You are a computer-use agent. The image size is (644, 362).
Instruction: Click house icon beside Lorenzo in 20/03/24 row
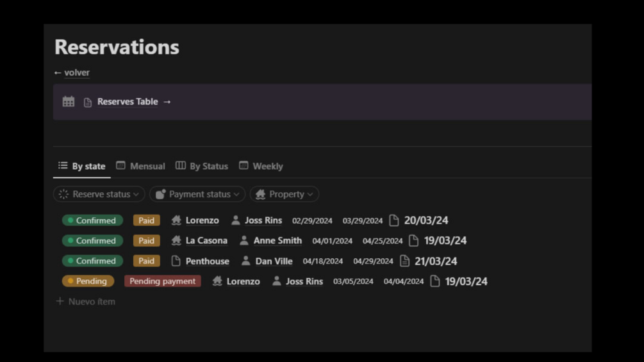tap(176, 220)
